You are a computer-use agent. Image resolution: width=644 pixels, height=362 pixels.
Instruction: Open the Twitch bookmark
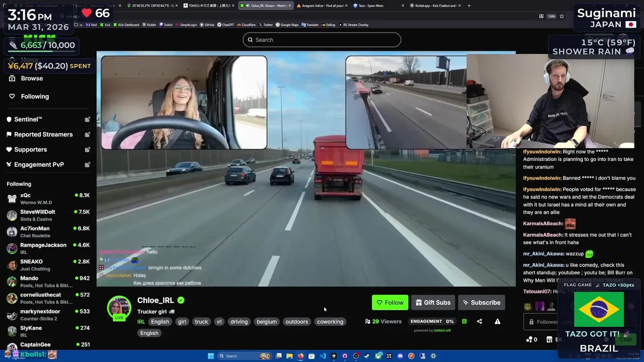pyautogui.click(x=166, y=25)
